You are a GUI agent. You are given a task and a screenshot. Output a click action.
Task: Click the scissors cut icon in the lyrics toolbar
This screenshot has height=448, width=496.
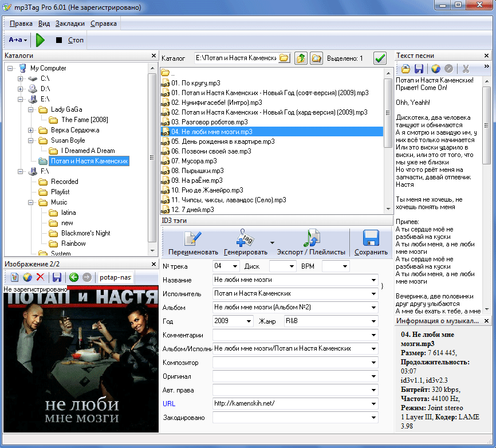(x=466, y=68)
